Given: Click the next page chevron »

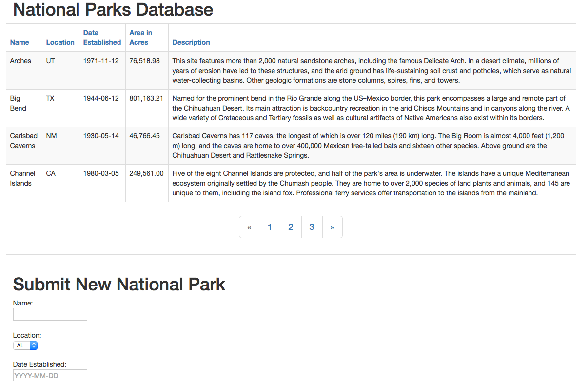Looking at the screenshot, I should tap(332, 227).
